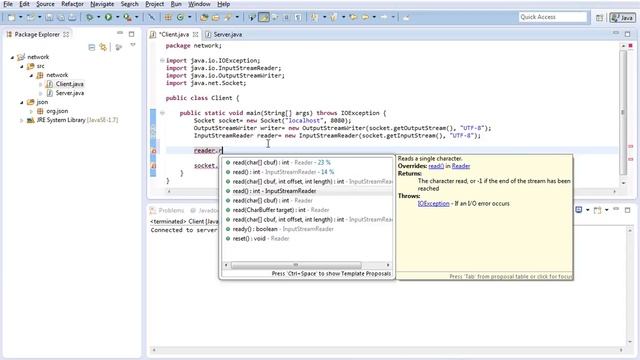Viewport: 640px width, 360px height.
Task: Click the New file toolbar icon
Action: coord(11,18)
